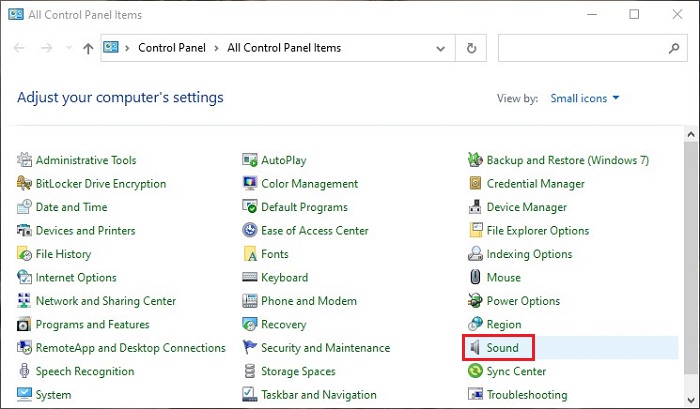Click the Storage Spaces icon
Screen dimensions: 700x409
click(250, 371)
